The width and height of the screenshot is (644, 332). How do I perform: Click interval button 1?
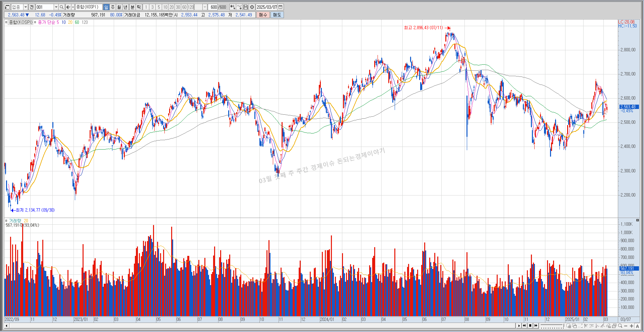click(x=146, y=7)
